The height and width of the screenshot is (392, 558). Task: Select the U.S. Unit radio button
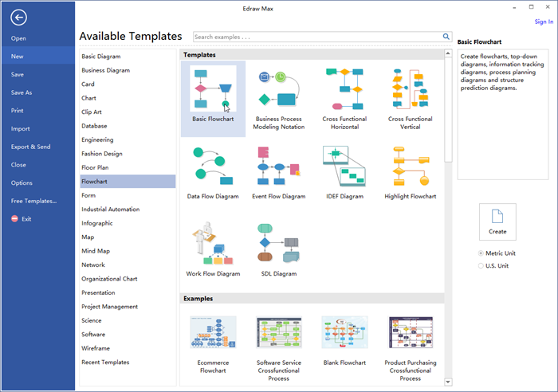click(481, 266)
